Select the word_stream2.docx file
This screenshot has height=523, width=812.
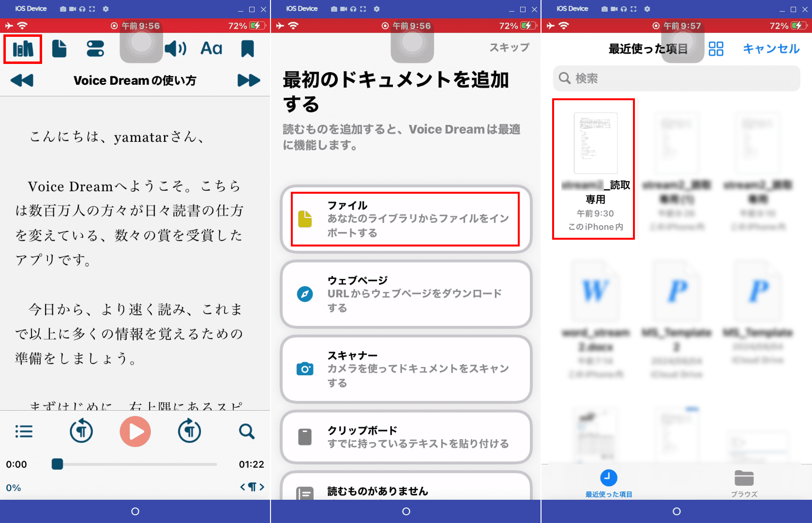pos(596,319)
